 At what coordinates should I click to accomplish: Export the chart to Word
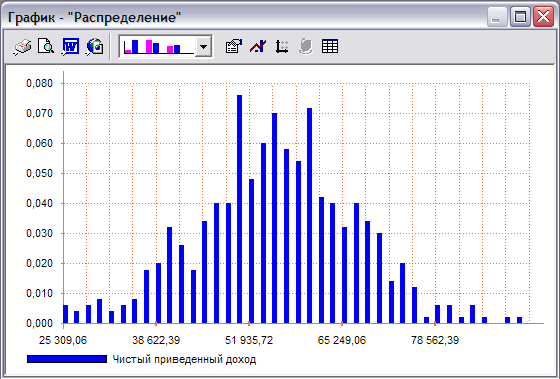pyautogui.click(x=70, y=47)
